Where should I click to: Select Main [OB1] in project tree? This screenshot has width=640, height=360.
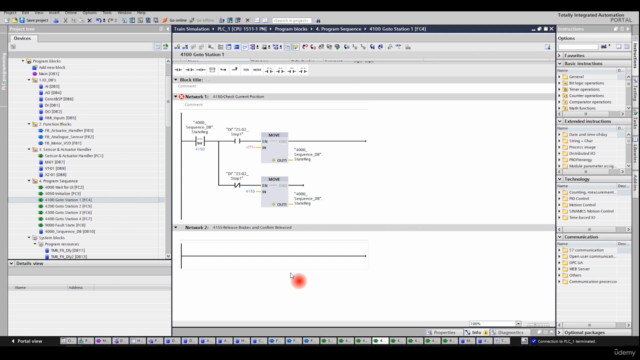(x=48, y=74)
